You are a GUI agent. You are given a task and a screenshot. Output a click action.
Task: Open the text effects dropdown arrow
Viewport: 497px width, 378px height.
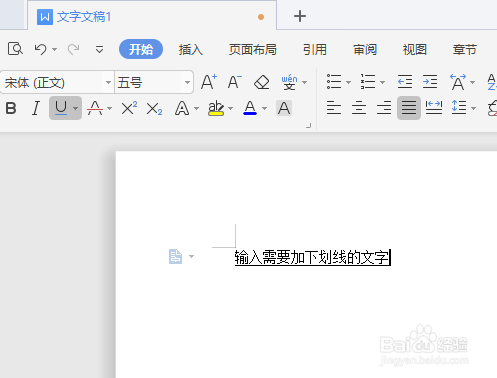pos(196,108)
